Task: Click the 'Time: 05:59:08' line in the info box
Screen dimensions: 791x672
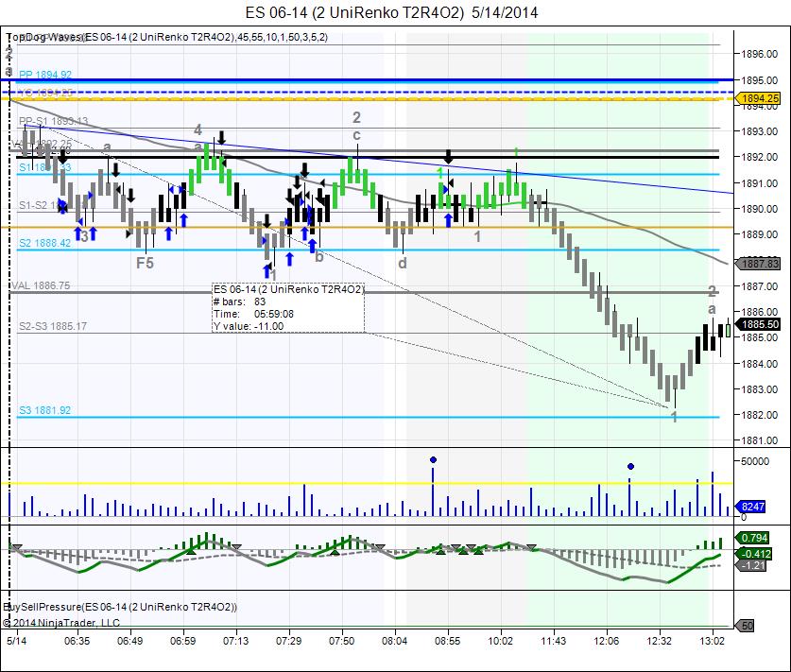Action: [x=254, y=314]
